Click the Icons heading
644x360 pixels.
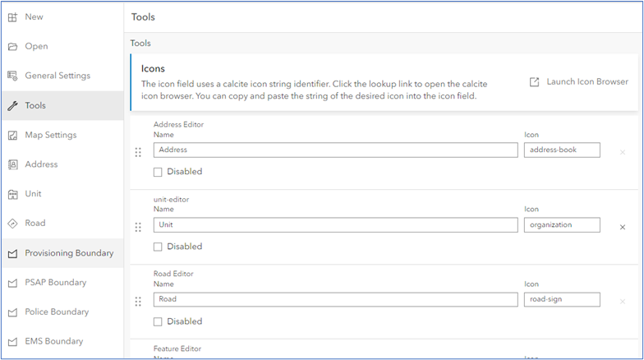(x=153, y=69)
